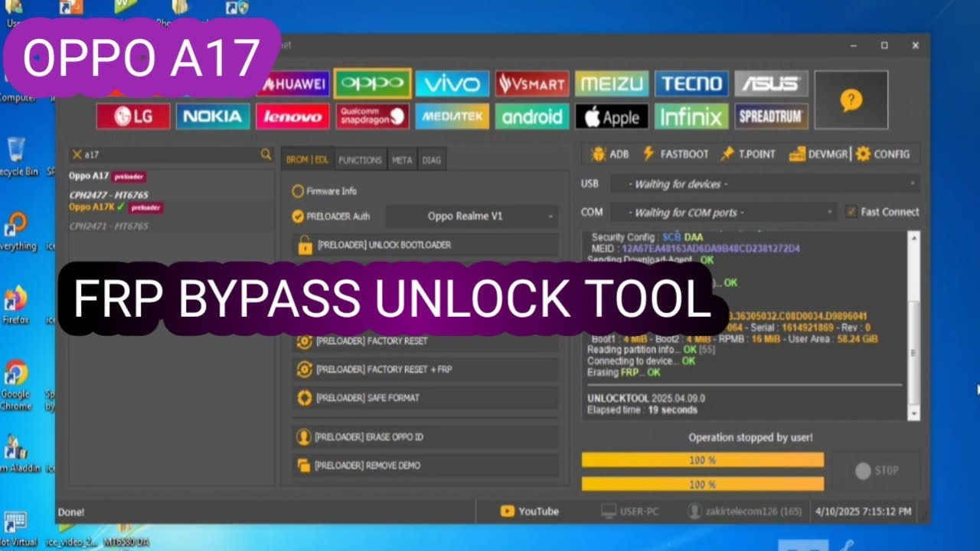This screenshot has width=980, height=551.
Task: Switch to the META tab
Action: pyautogui.click(x=402, y=160)
